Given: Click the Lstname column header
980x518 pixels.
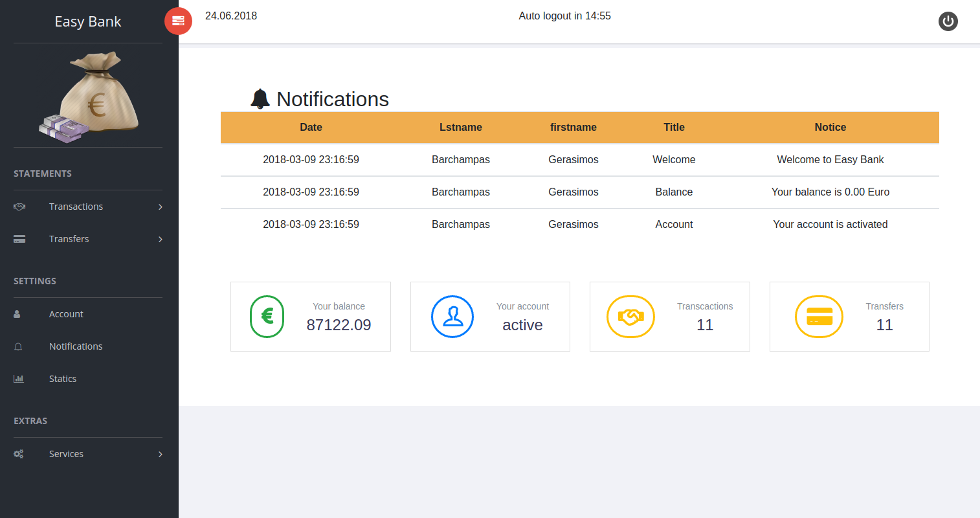Looking at the screenshot, I should coord(461,128).
